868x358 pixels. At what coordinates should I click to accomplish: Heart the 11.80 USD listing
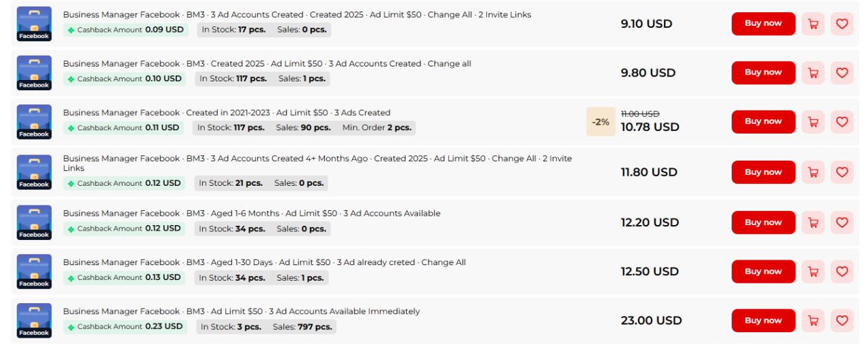click(x=842, y=172)
